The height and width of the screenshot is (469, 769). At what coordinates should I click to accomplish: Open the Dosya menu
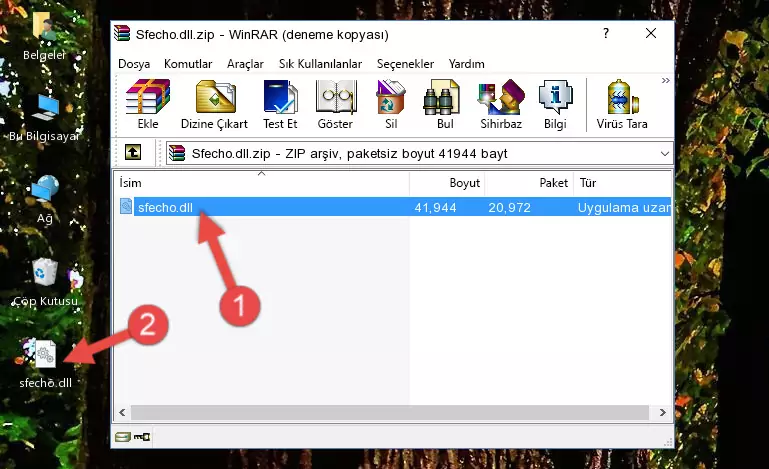(134, 64)
